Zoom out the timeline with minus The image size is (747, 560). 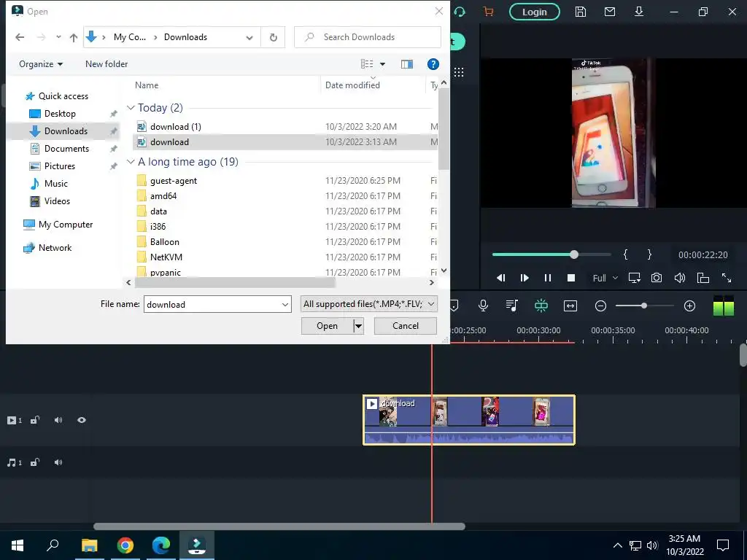pyautogui.click(x=601, y=306)
